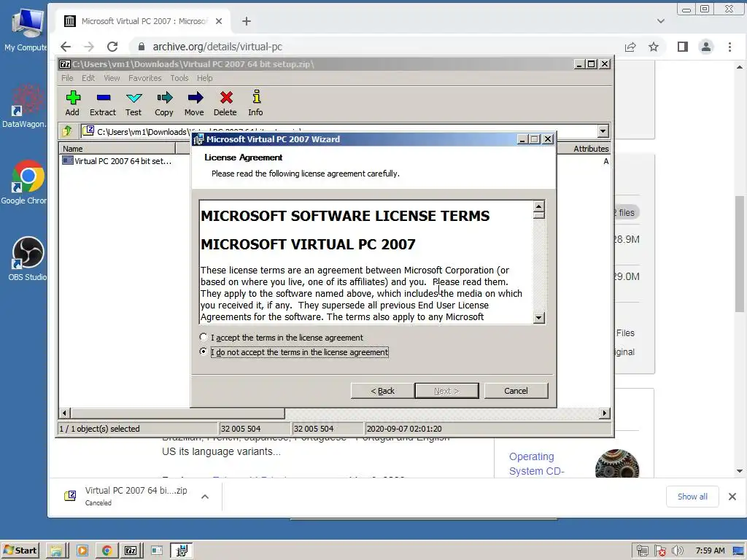
Task: Open OBS Studio desktop shortcut
Action: 27,259
